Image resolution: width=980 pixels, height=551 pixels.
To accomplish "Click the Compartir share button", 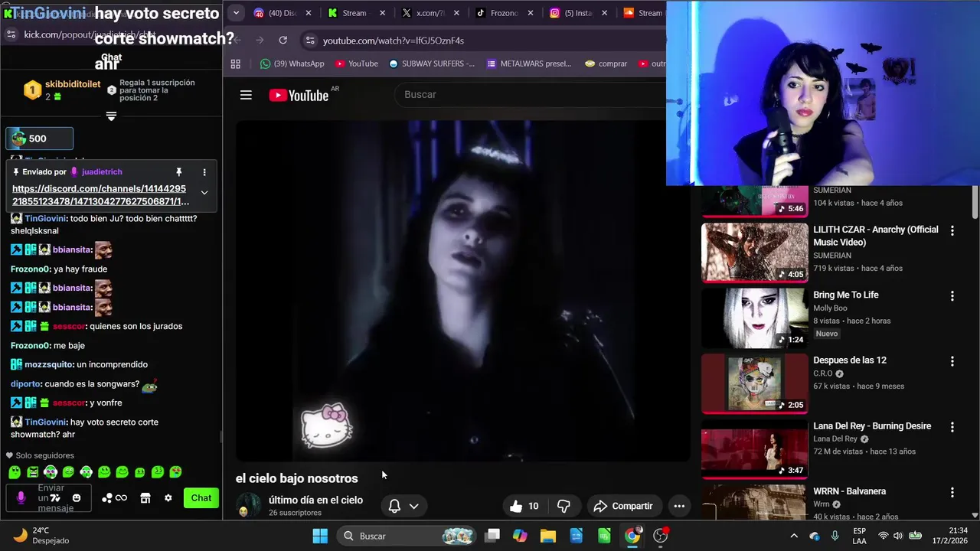I will click(623, 506).
